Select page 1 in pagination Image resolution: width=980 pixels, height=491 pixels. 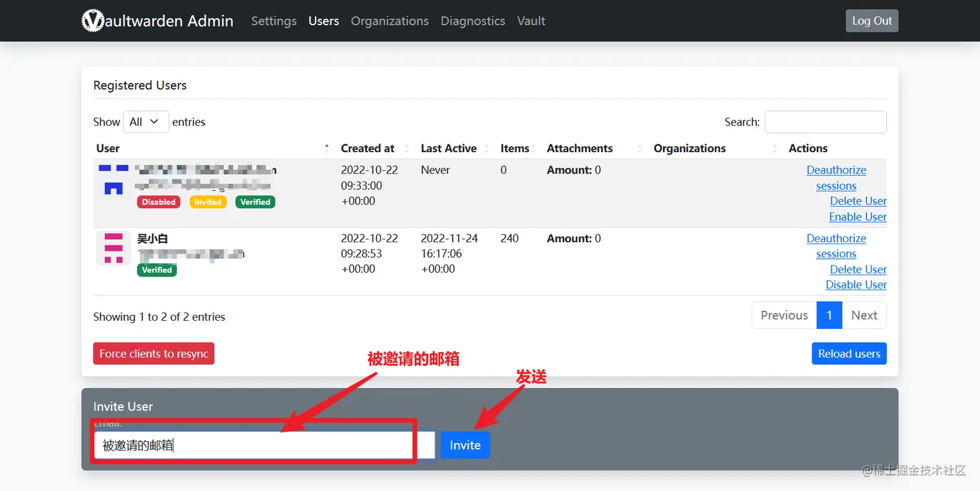point(830,315)
